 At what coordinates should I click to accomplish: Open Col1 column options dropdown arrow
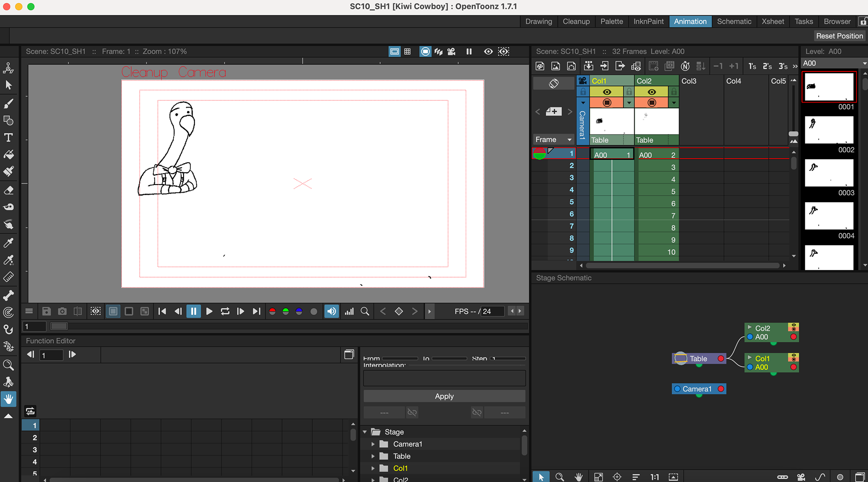click(629, 103)
